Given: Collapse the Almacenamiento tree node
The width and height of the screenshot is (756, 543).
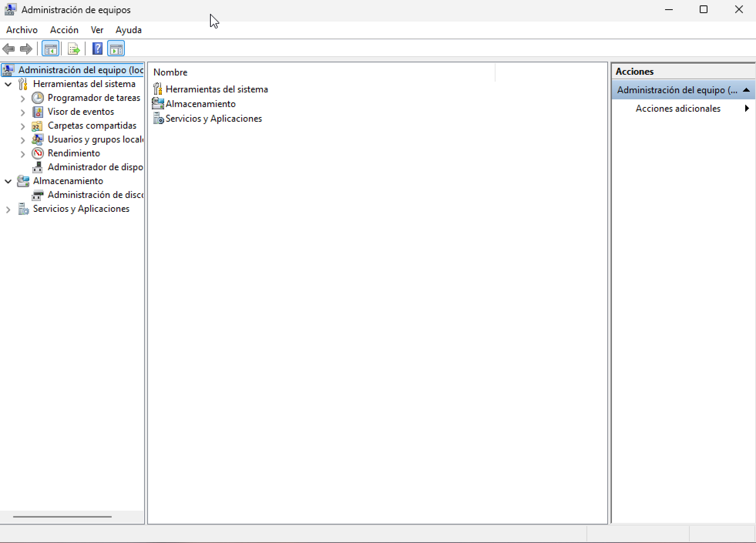Looking at the screenshot, I should click(x=8, y=181).
